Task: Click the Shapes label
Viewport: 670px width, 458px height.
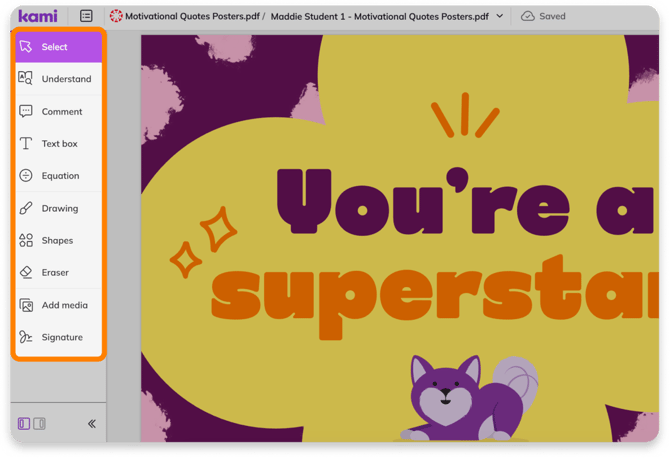Action: [57, 241]
